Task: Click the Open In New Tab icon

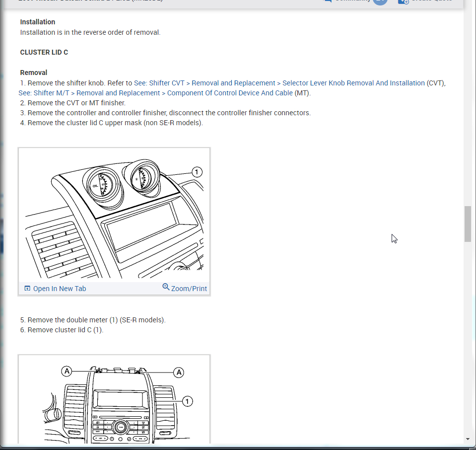Action: (x=27, y=289)
